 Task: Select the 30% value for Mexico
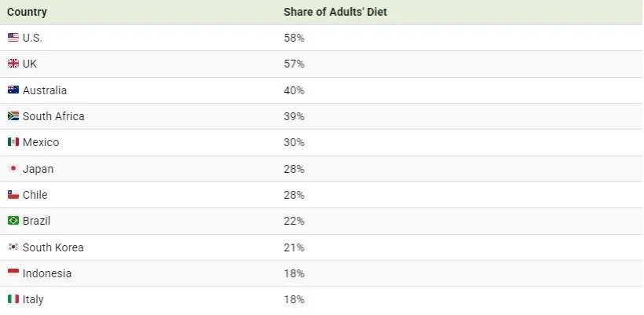(295, 142)
